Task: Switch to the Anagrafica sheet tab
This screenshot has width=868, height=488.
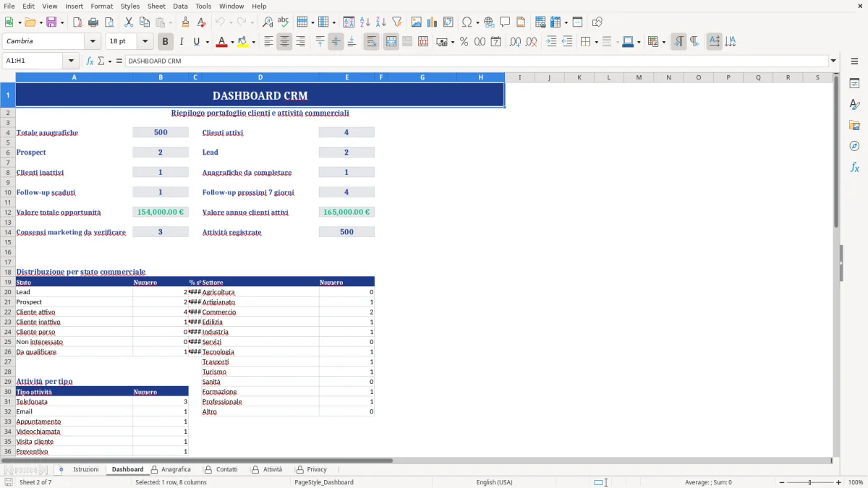Action: point(176,469)
